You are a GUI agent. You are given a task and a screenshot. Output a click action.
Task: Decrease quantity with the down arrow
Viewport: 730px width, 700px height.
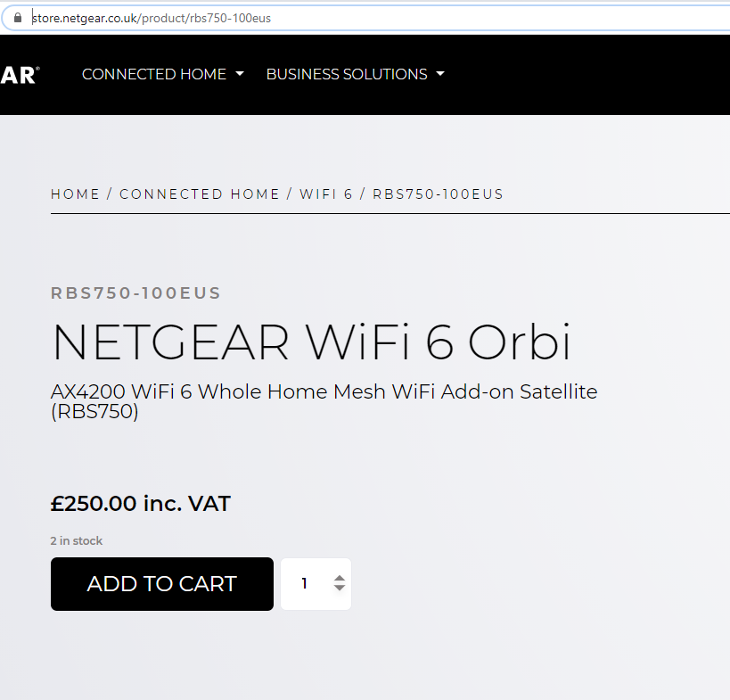point(339,589)
